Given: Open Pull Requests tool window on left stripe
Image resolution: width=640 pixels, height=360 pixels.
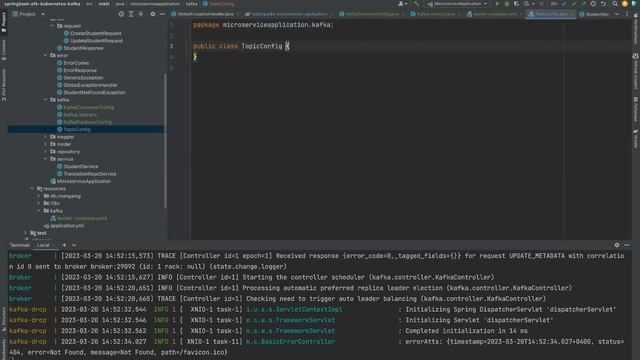Looking at the screenshot, I should 4,85.
